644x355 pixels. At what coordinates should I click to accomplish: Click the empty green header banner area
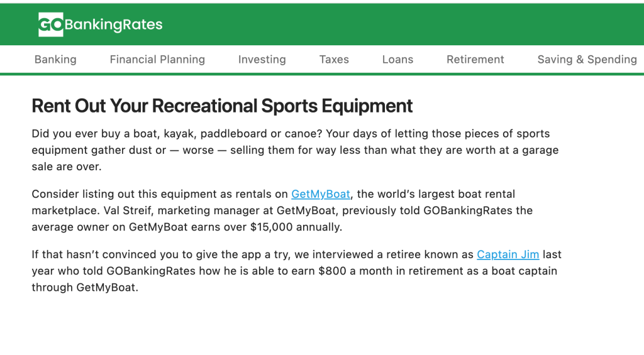click(x=402, y=25)
